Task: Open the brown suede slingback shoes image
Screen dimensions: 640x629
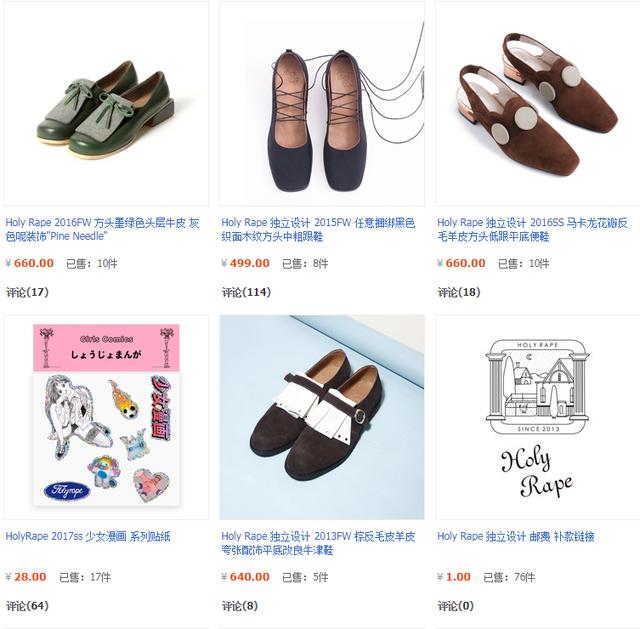Action: (x=538, y=104)
